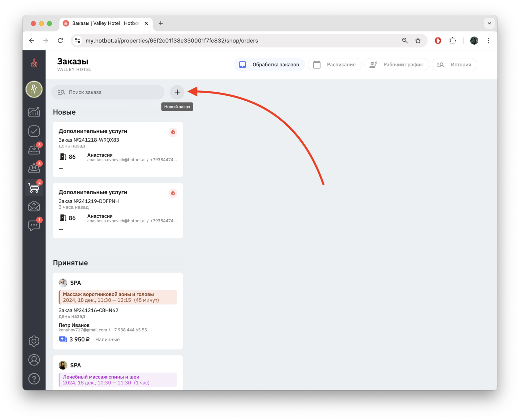Viewport: 520px width, 420px height.
Task: Switch to the Рабочий график view
Action: [396, 64]
